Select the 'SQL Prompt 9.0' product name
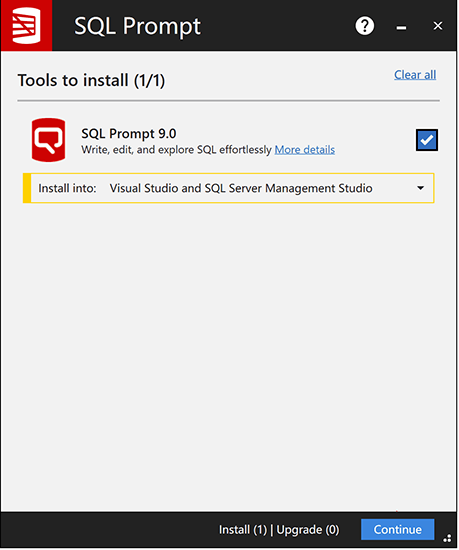 (x=129, y=133)
